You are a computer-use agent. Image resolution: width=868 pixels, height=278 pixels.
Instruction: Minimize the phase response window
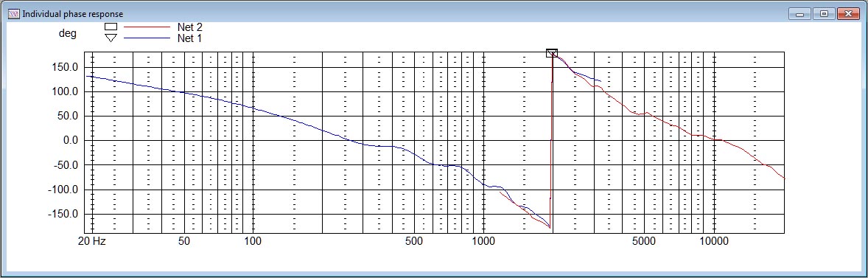coord(799,14)
